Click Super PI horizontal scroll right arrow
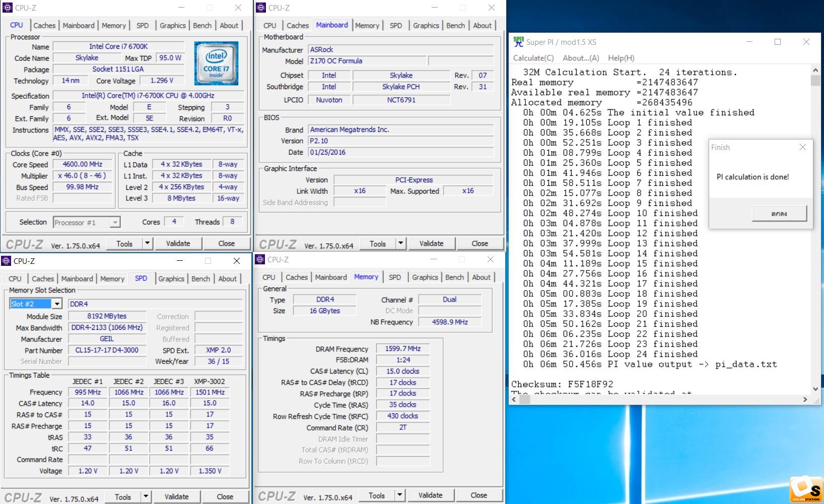 point(805,399)
